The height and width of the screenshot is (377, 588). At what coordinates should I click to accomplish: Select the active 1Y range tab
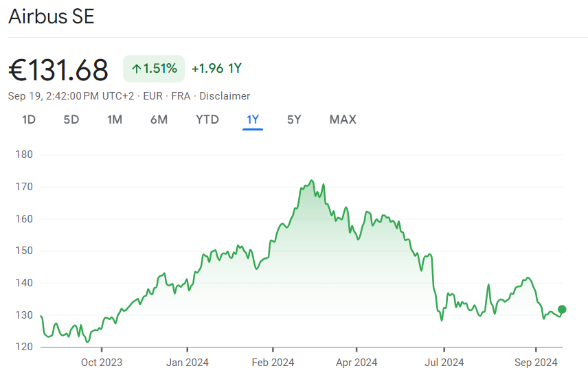click(x=253, y=119)
